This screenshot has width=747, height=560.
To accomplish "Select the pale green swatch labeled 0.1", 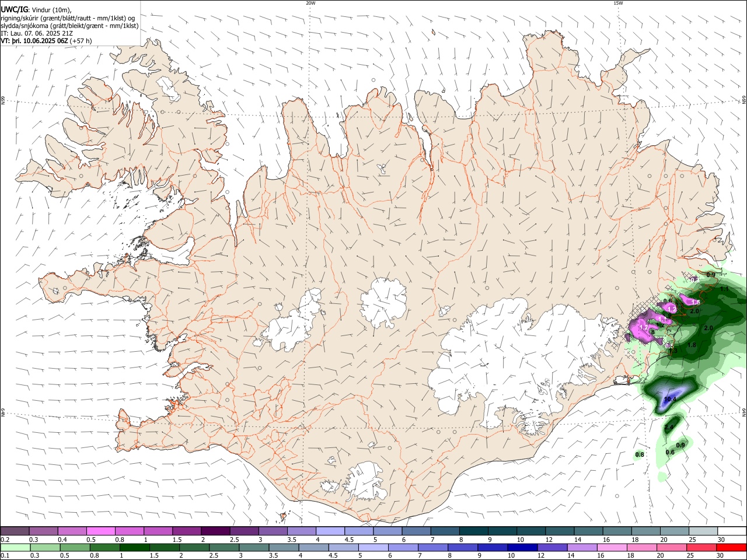I will tap(15, 547).
